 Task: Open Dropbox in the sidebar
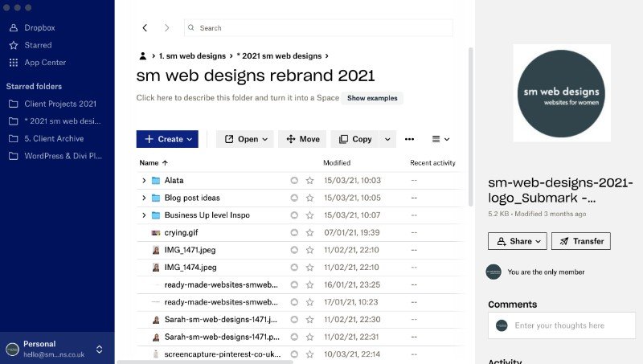[39, 28]
